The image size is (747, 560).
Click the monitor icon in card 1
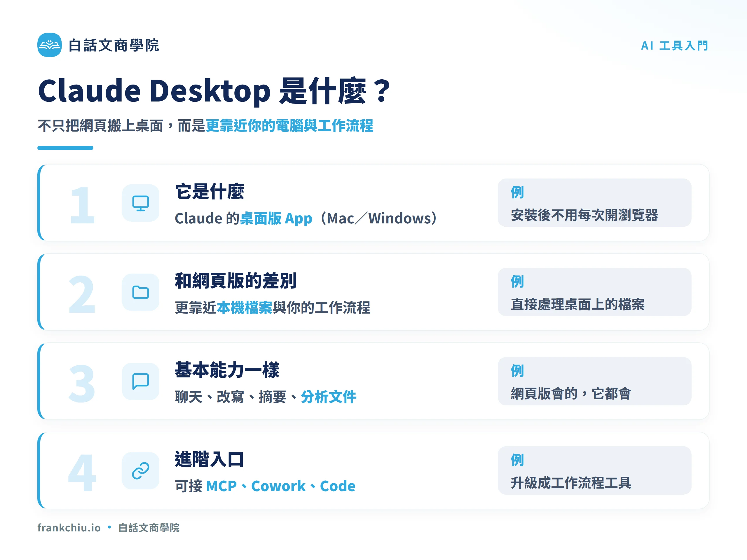point(140,203)
